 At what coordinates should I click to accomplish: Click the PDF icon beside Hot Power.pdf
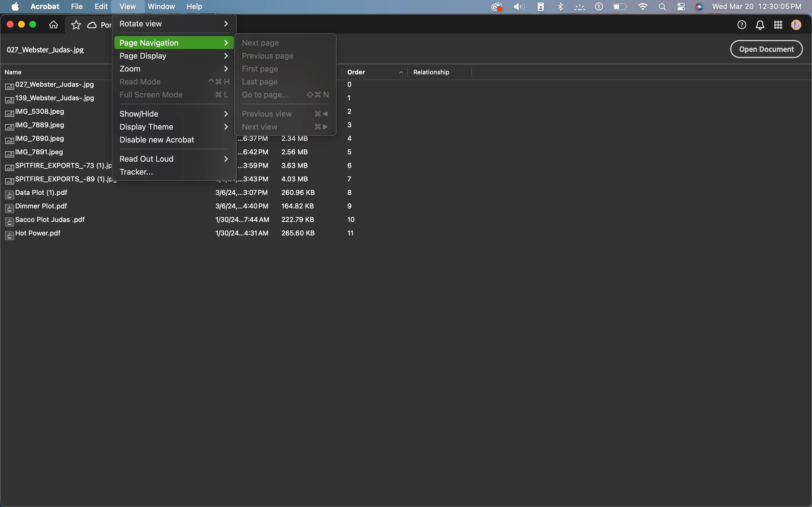9,235
